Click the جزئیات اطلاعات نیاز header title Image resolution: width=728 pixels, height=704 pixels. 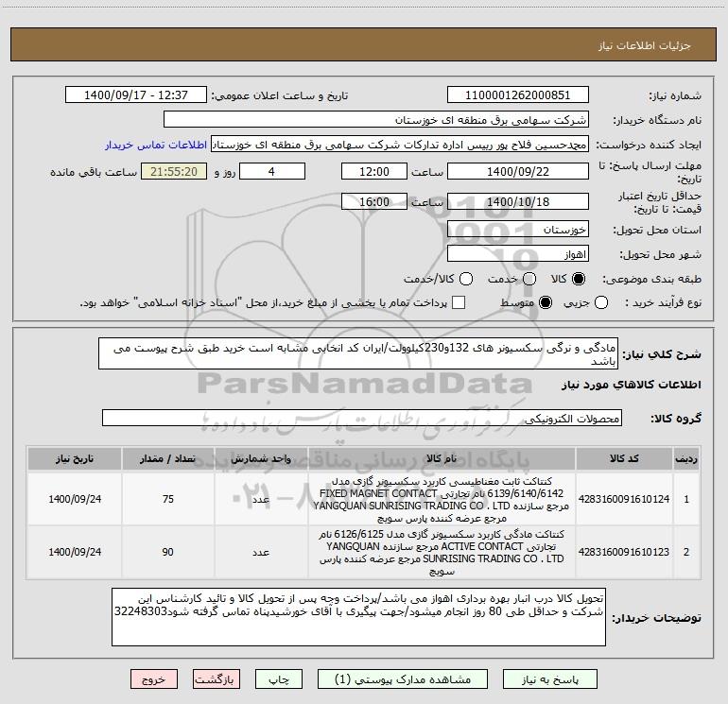pos(644,45)
